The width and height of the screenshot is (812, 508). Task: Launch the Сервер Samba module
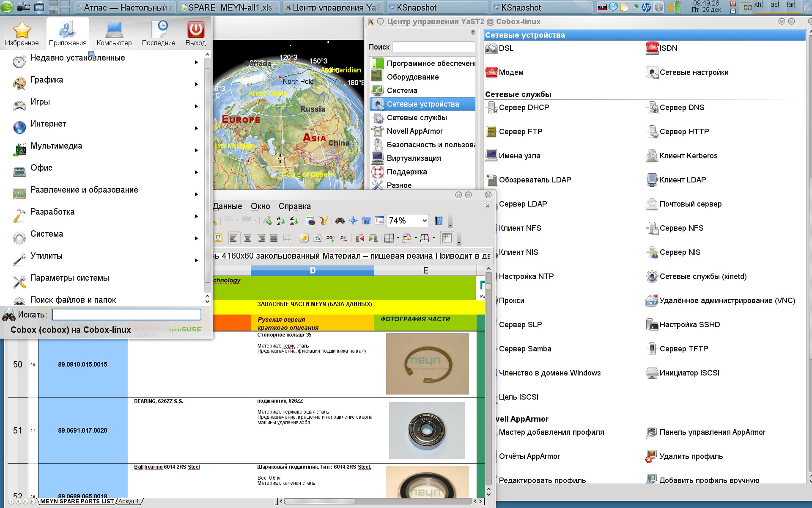tap(525, 349)
